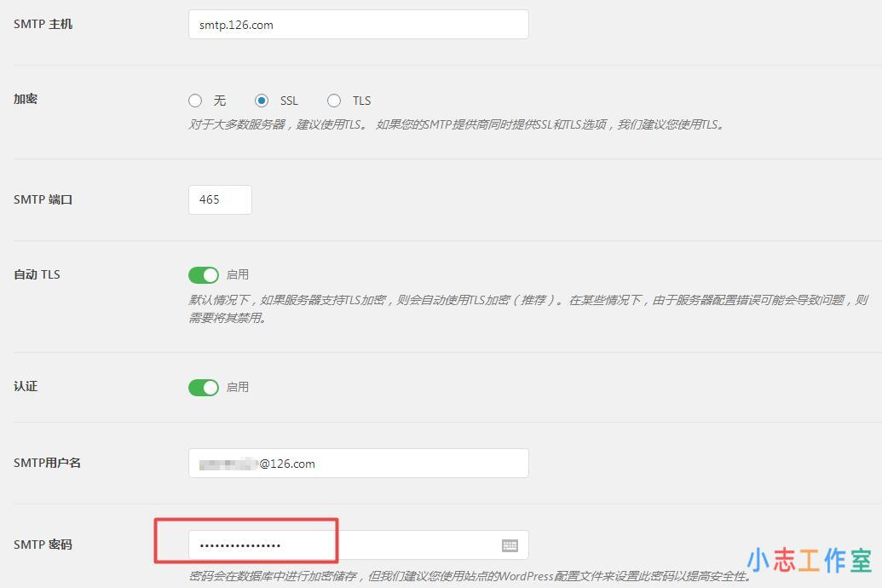Choose the SSL encryption option

tap(262, 101)
